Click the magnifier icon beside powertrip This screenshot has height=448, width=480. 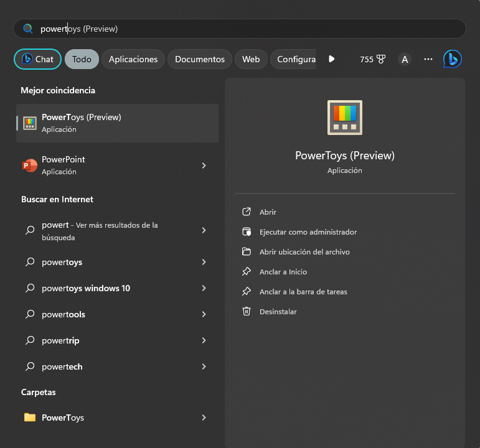(30, 340)
